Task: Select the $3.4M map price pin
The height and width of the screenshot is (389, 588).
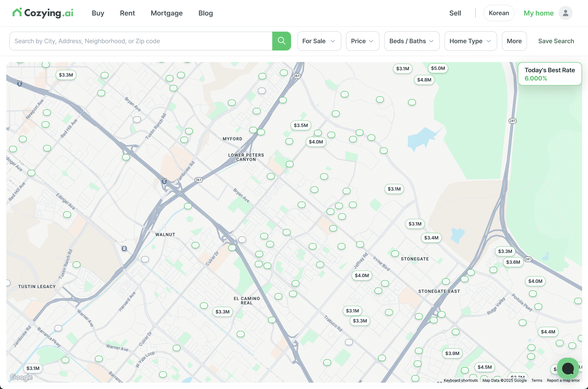Action: [431, 238]
